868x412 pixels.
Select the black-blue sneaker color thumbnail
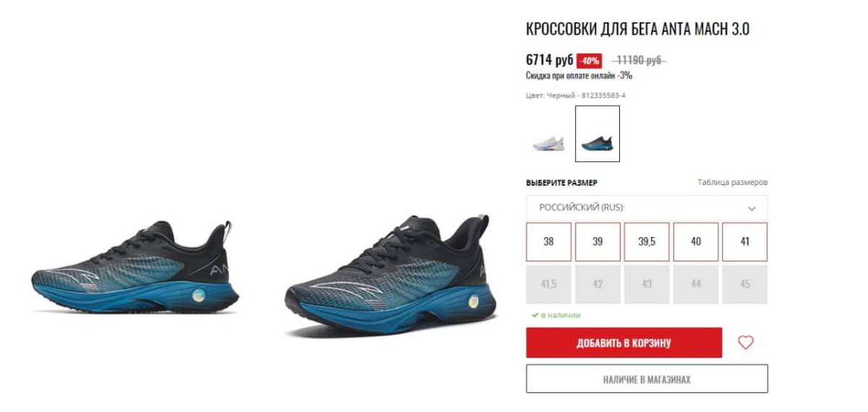point(597,134)
